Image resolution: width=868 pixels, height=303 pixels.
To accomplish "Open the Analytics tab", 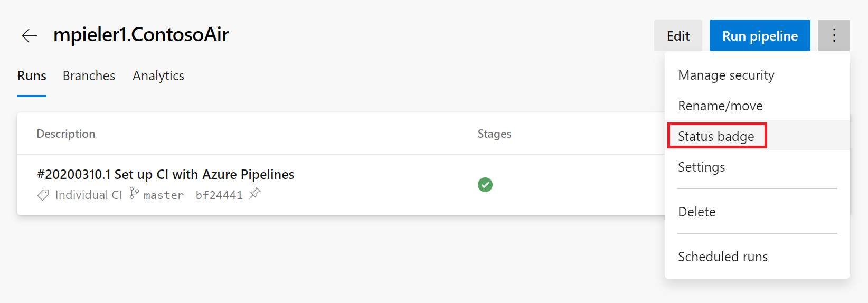I will click(158, 76).
